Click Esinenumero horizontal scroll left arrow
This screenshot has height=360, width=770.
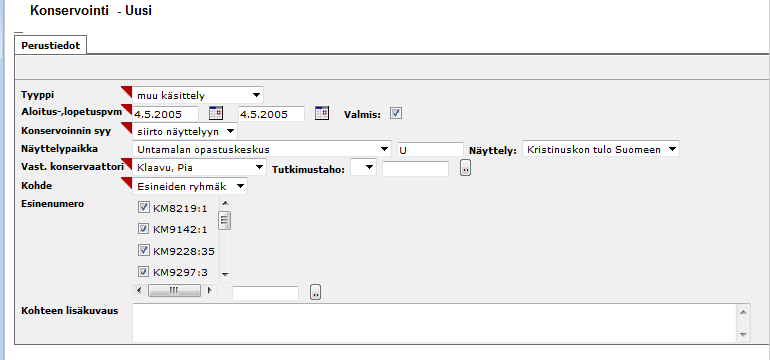coord(139,290)
